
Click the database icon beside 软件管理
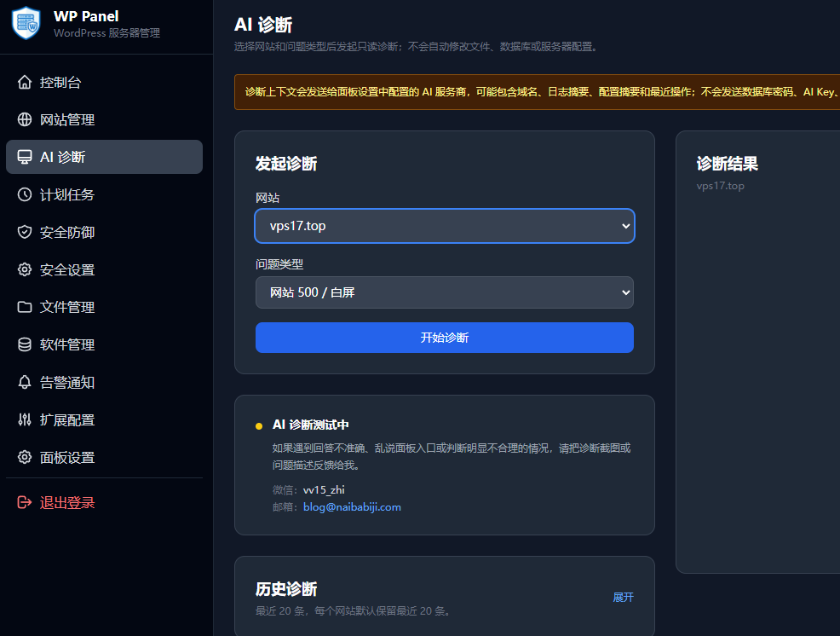(x=25, y=344)
